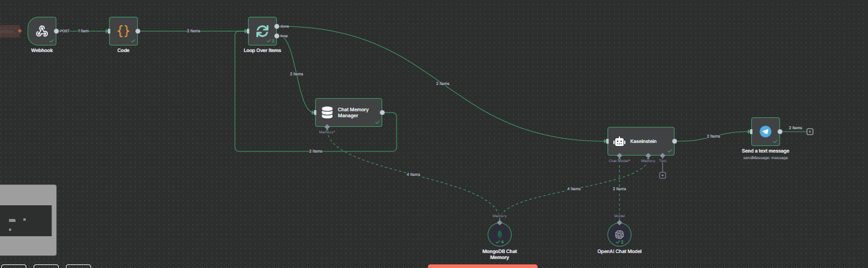Screen dimensions: 868x268
Task: Click the 'MongoDB Chat Memory' label
Action: point(500,254)
